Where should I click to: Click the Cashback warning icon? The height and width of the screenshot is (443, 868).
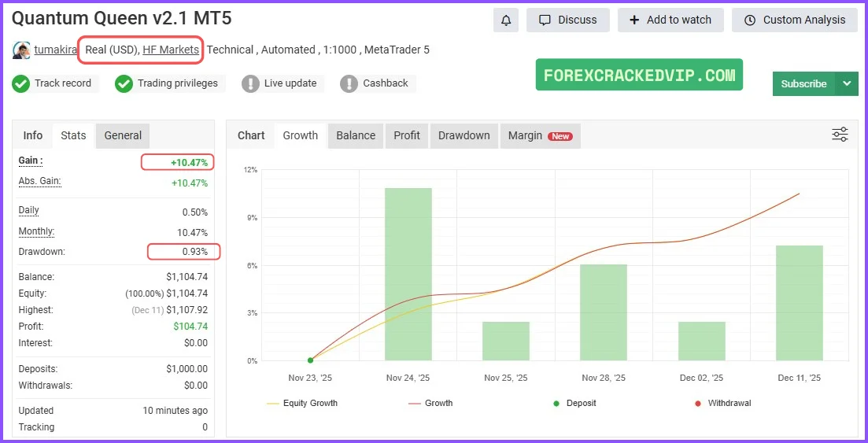(x=349, y=83)
